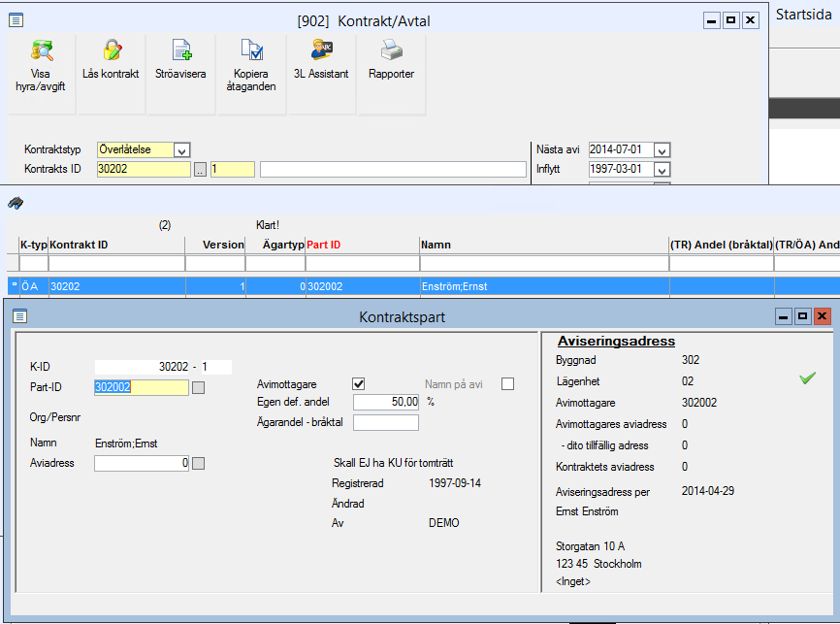
Task: Click Av value DEMO
Action: [x=443, y=523]
